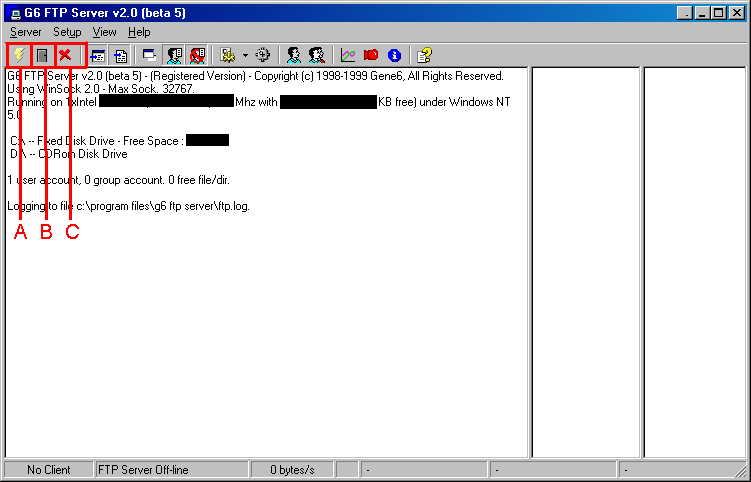Screen dimensions: 751x482
Task: Click the yellow lightning bolt go-online icon
Action: point(19,55)
